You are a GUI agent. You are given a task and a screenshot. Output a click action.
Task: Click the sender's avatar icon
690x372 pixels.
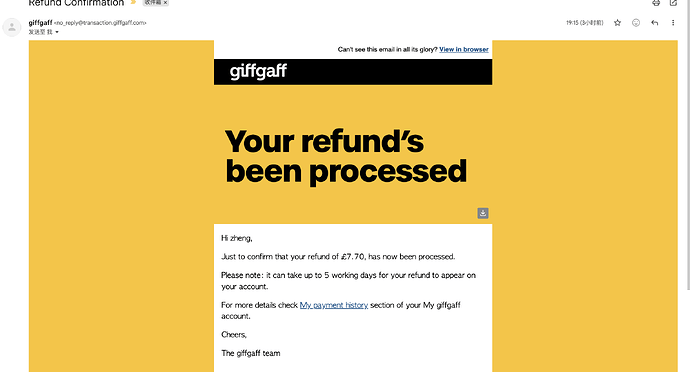coord(12,27)
